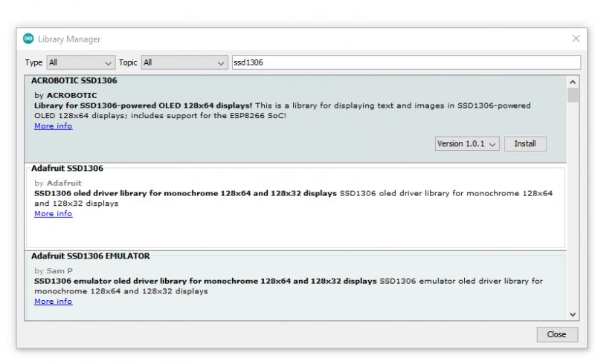The image size is (595, 364).
Task: Open the Type filter dropdown
Action: pyautogui.click(x=80, y=62)
